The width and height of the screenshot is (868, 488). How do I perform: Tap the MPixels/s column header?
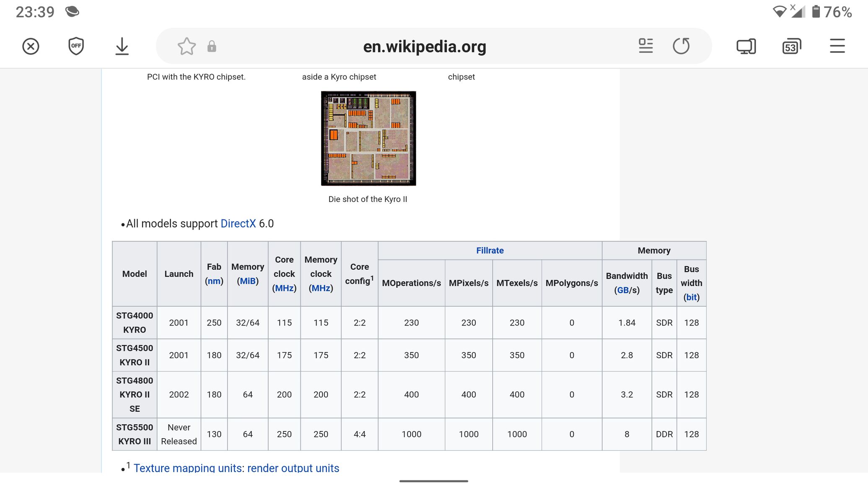pos(469,283)
